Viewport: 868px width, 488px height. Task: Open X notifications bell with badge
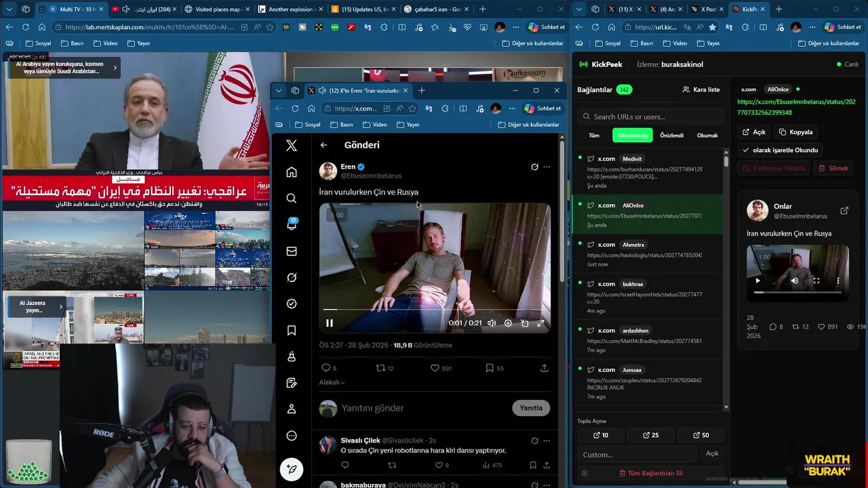292,224
